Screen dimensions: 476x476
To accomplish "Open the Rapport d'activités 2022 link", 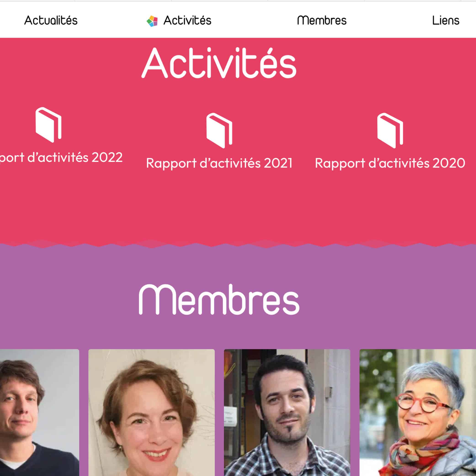I will (61, 157).
